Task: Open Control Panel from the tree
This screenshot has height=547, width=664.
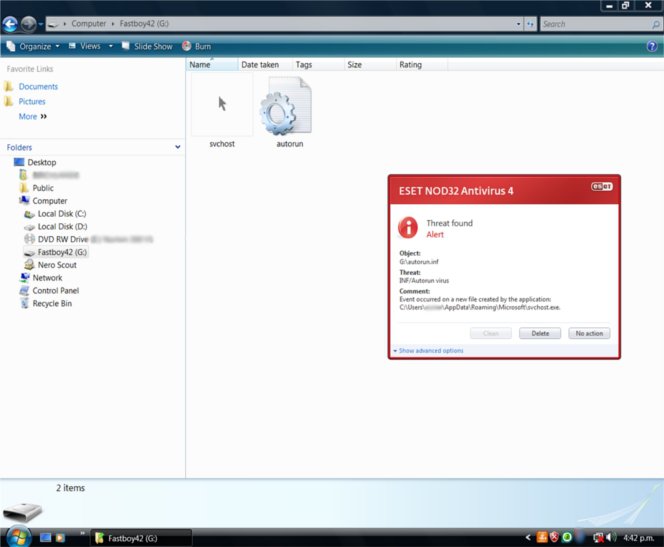Action: point(55,291)
